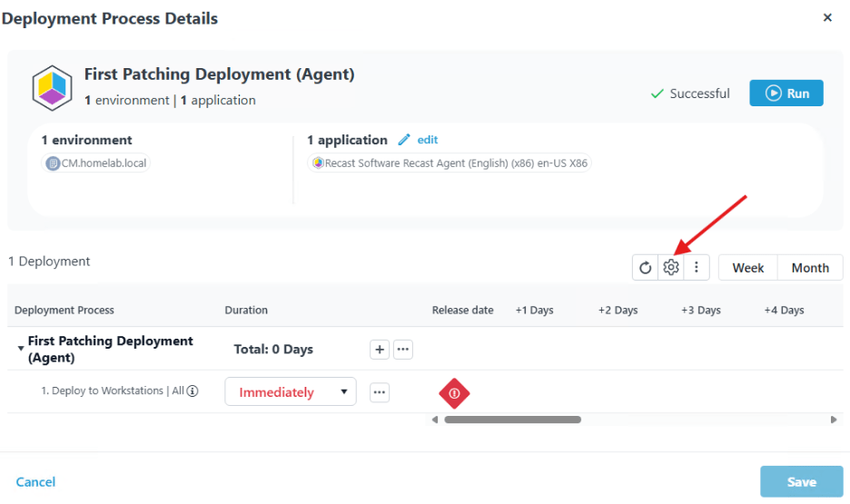The height and width of the screenshot is (504, 850).
Task: Click the plus button in the Total: 0 Days row
Action: (380, 350)
